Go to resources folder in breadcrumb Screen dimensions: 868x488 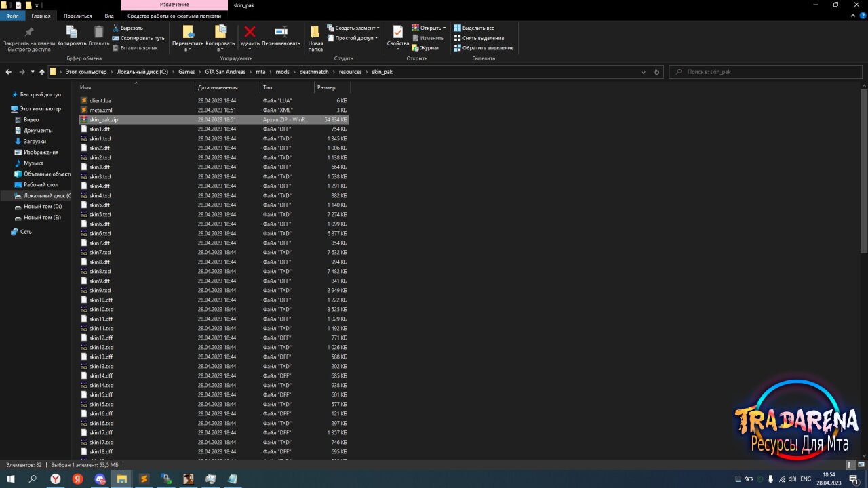pos(351,72)
